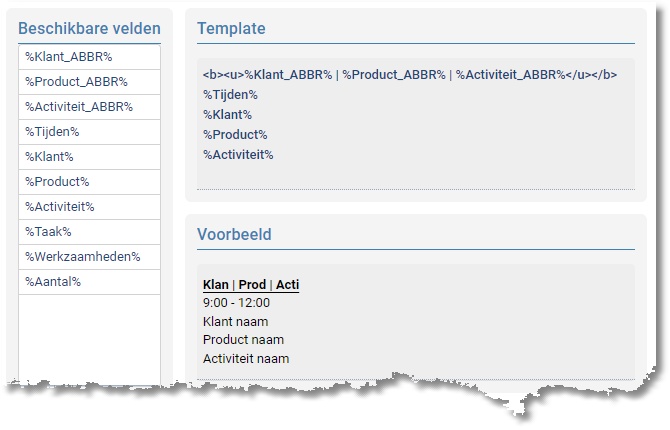This screenshot has width=670, height=430.
Task: Click the bold underlined preview header line
Action: pyautogui.click(x=251, y=285)
